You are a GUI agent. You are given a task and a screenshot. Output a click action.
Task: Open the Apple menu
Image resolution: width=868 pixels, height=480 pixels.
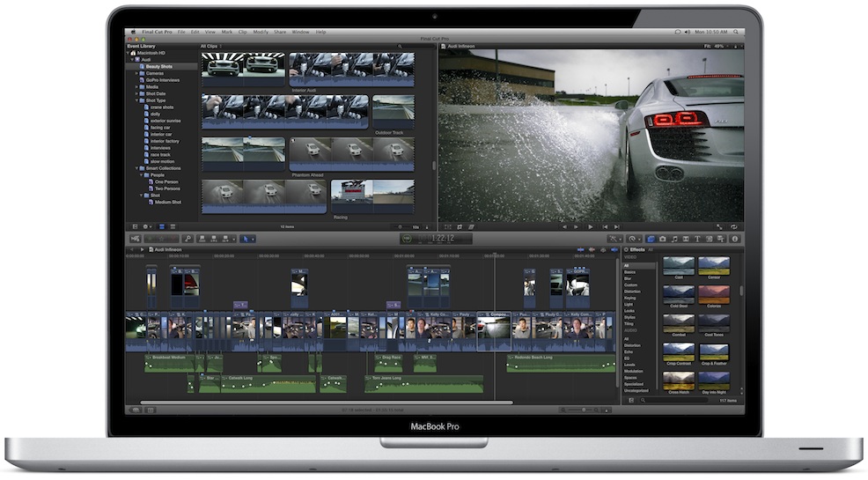click(x=134, y=32)
